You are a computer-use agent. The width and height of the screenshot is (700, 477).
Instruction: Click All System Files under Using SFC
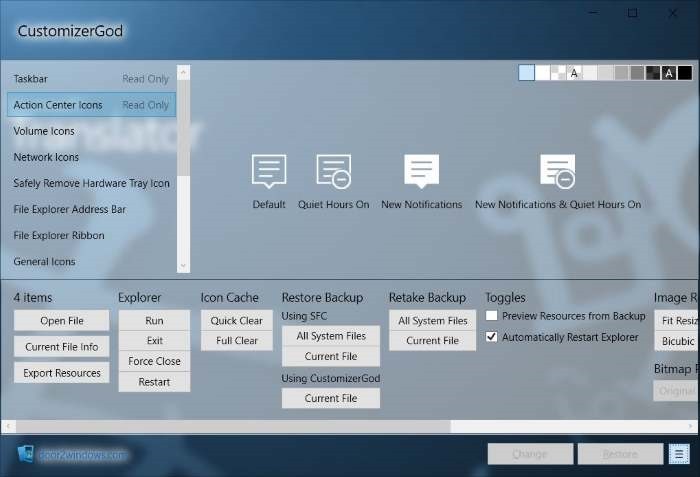point(331,336)
